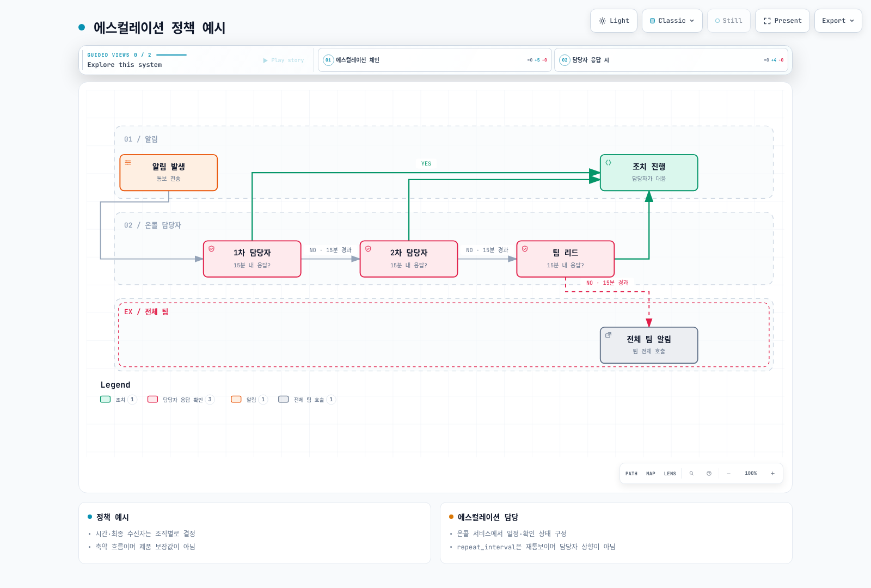
Task: Click the fullscreen icon in Present button
Action: point(767,21)
